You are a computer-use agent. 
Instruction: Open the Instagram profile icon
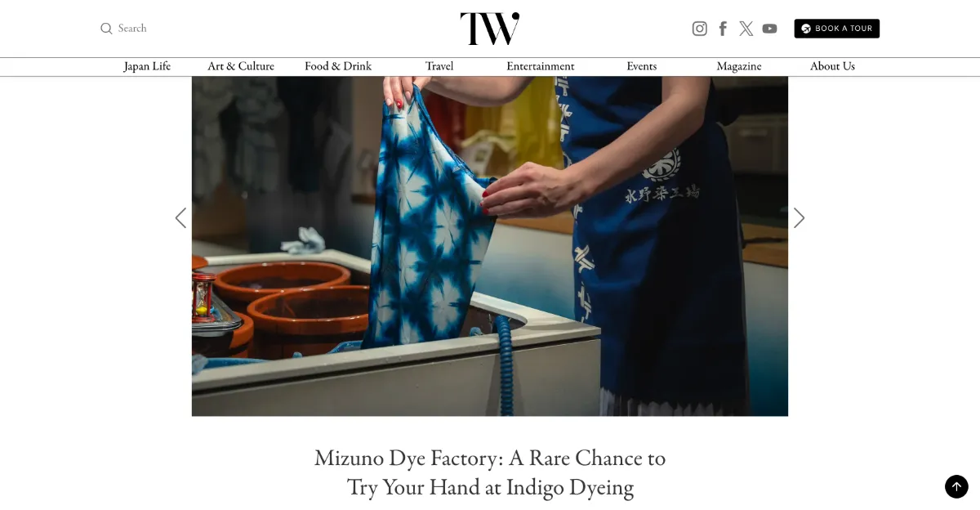pos(700,29)
